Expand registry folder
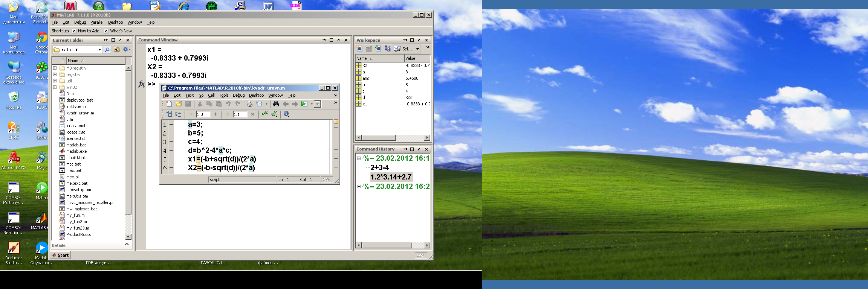This screenshot has width=868, height=289. coord(55,75)
